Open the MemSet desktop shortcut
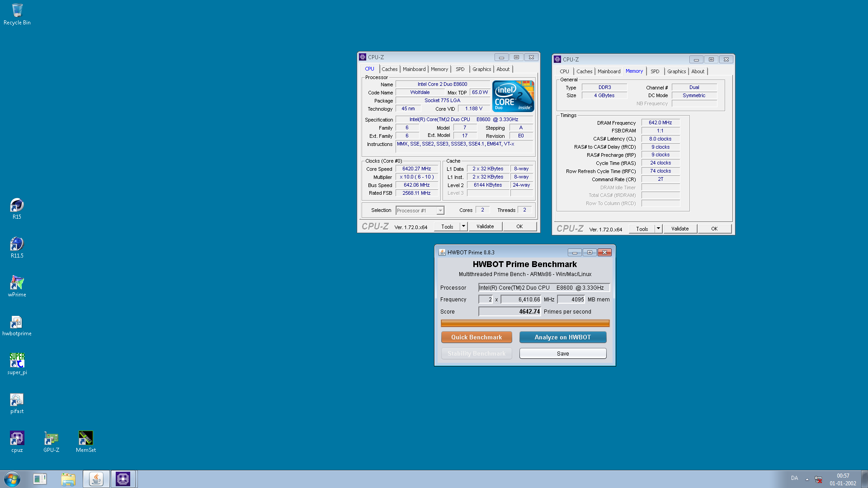 (85, 442)
